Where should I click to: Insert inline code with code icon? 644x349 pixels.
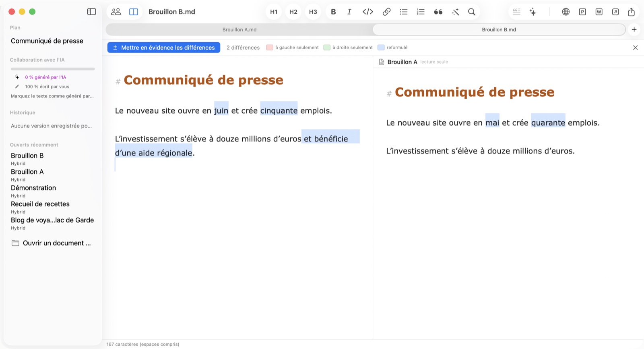pyautogui.click(x=368, y=12)
